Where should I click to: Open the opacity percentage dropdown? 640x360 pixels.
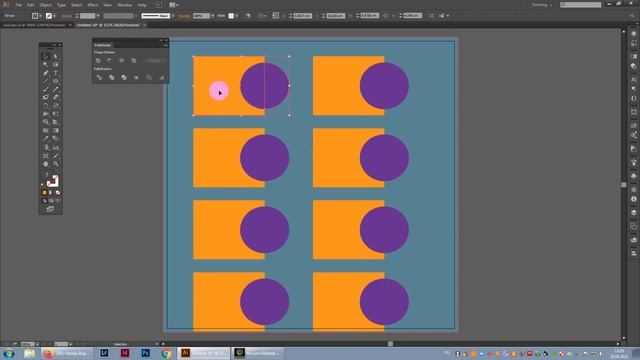(x=212, y=16)
